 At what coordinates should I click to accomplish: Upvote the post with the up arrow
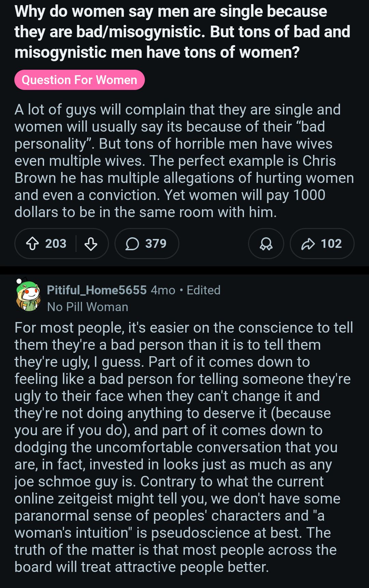32,244
